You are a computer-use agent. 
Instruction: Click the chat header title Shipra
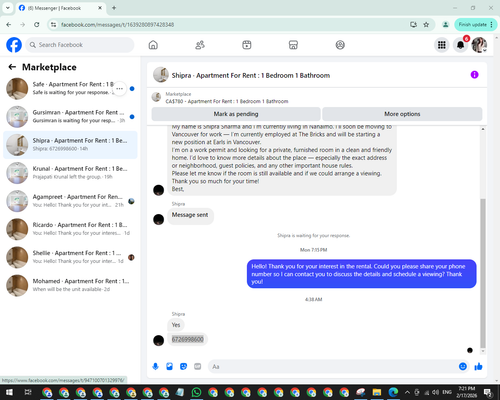[x=251, y=75]
